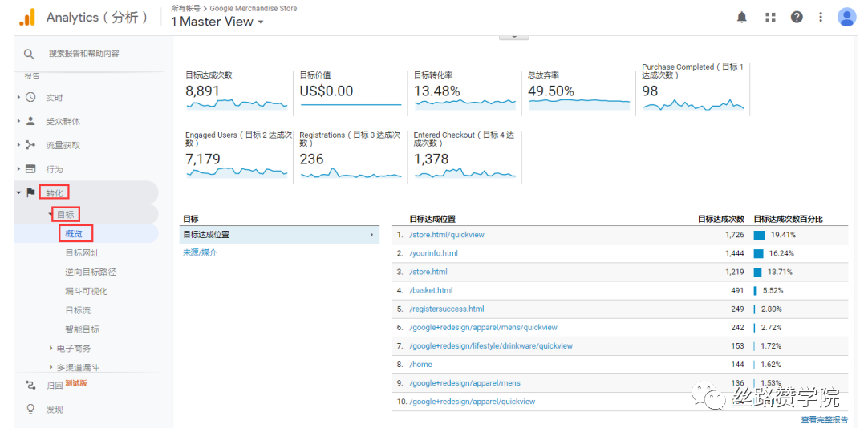Select the 来源/媒介 dimension option
The image size is (868, 436).
point(200,252)
